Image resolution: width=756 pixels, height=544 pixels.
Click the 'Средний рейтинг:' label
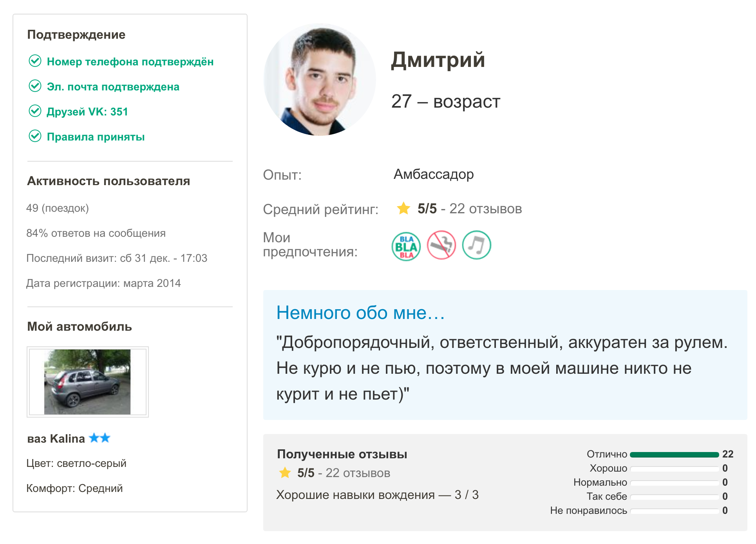pyautogui.click(x=321, y=209)
